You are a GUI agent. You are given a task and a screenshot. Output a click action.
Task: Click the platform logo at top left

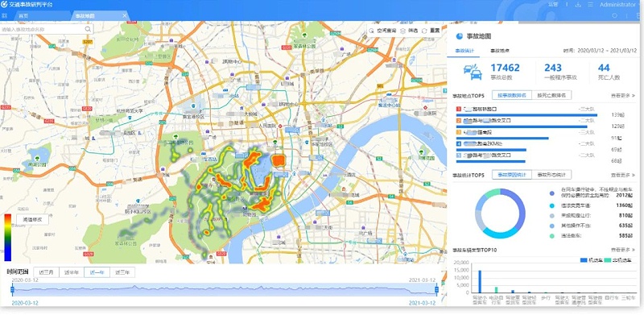(x=4, y=5)
